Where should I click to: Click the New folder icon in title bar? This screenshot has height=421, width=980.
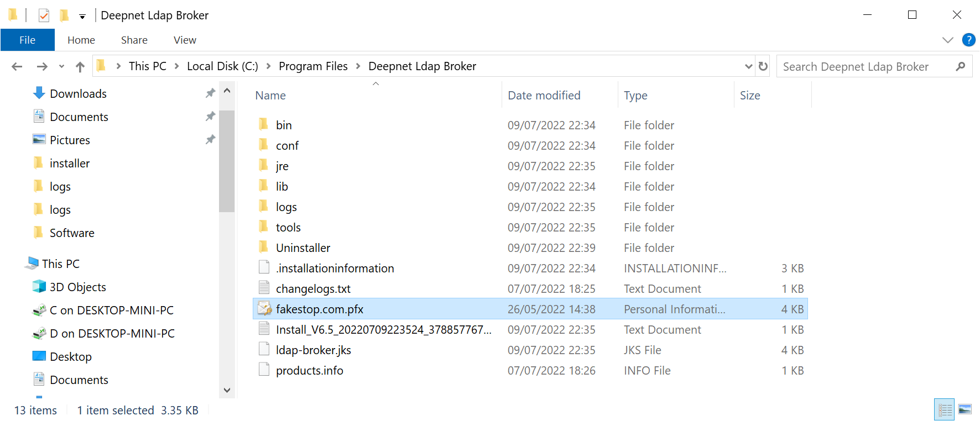(64, 15)
